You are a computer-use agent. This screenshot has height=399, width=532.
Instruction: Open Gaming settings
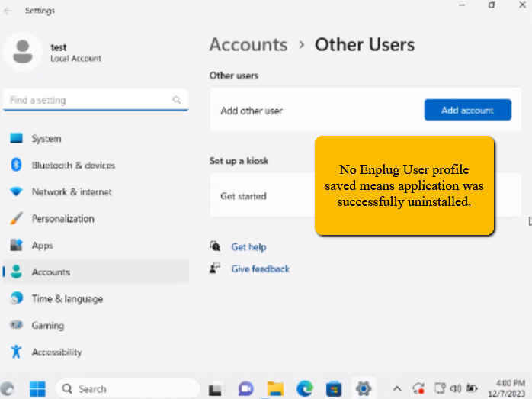(x=96, y=325)
